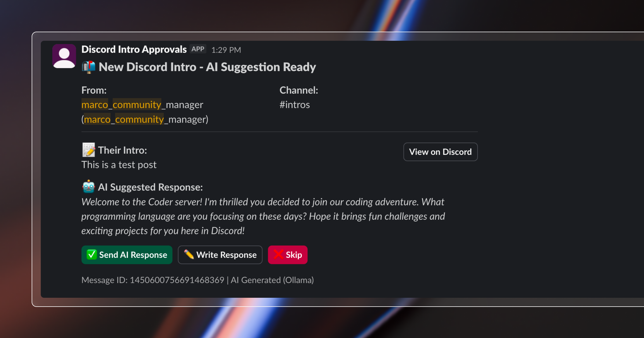Click the Discord Intro Approvals app avatar
The height and width of the screenshot is (338, 644).
pos(64,56)
